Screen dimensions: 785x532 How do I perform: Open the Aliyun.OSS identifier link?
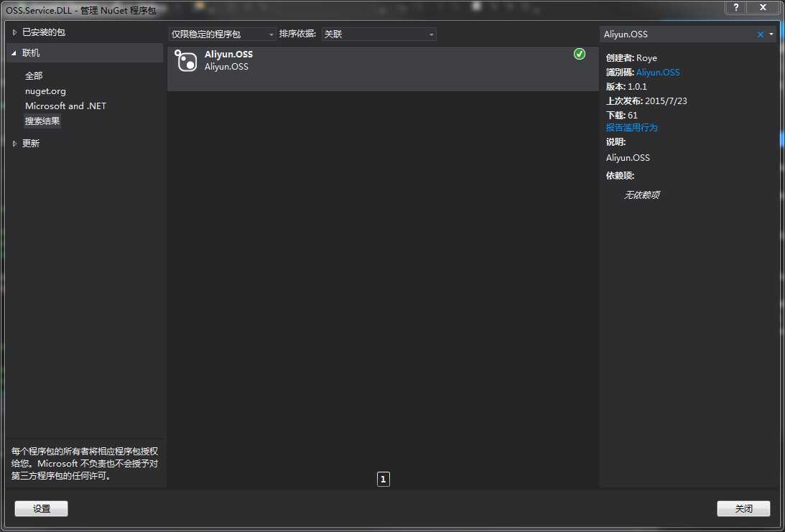[658, 72]
